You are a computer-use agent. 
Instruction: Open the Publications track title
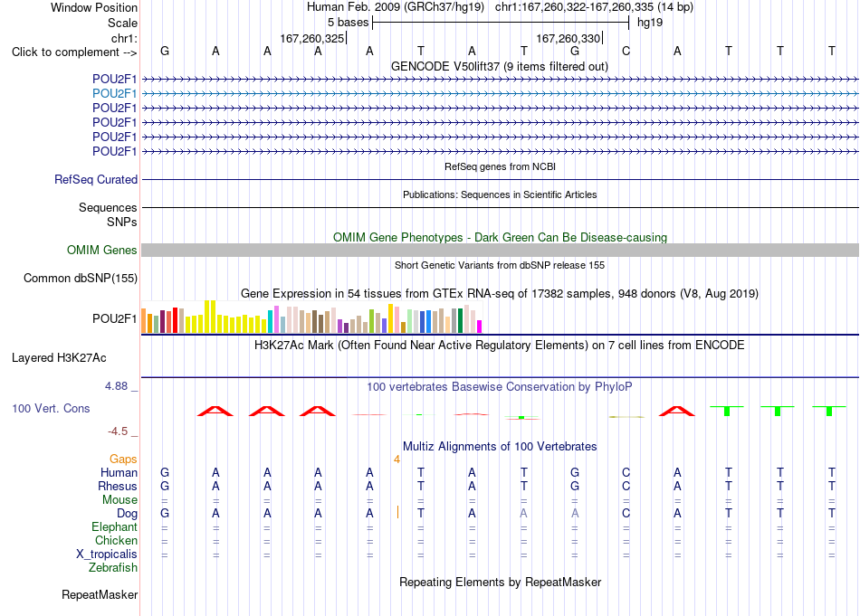500,194
